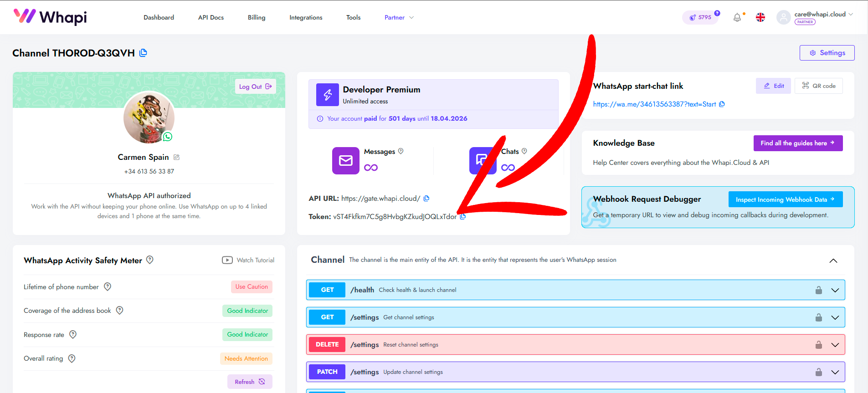Click the Use Caution badge

tap(252, 286)
